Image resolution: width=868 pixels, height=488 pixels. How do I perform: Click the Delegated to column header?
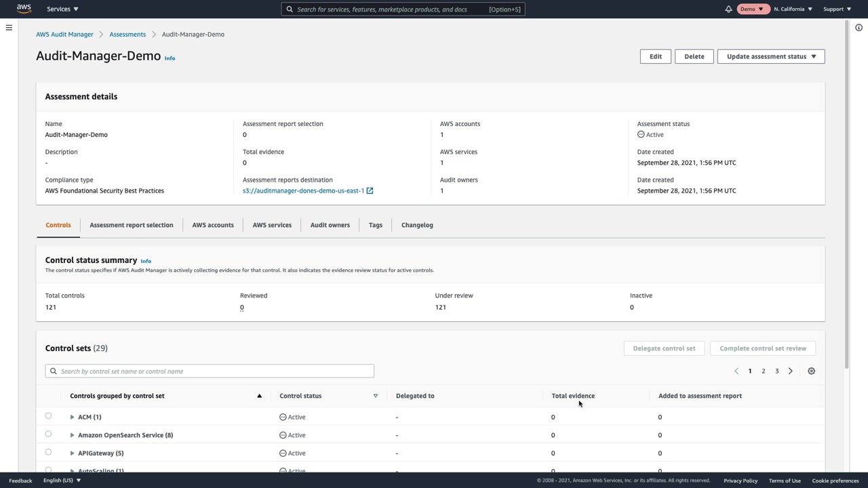(x=415, y=396)
